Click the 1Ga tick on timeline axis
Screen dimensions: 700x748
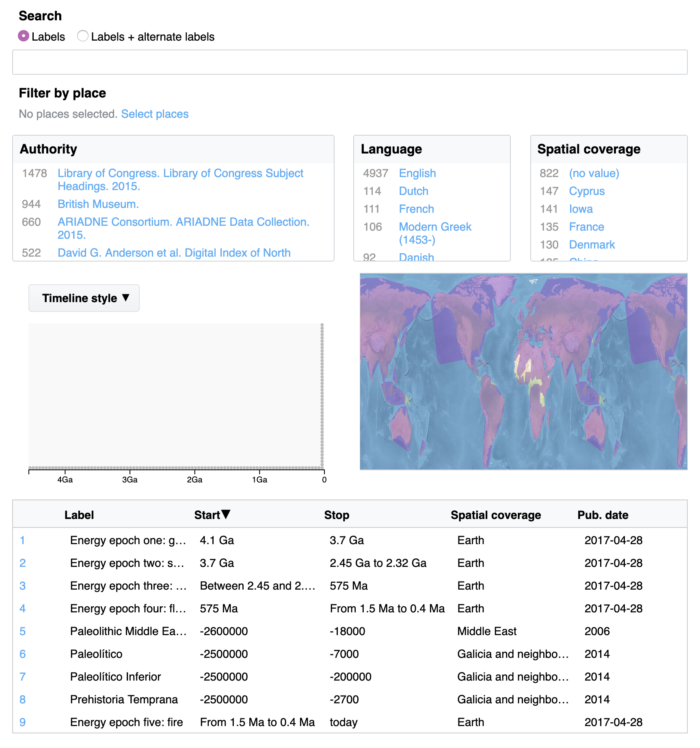pos(259,479)
